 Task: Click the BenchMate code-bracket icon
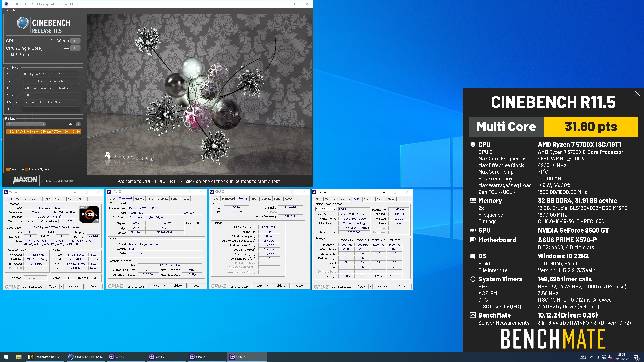(x=473, y=315)
